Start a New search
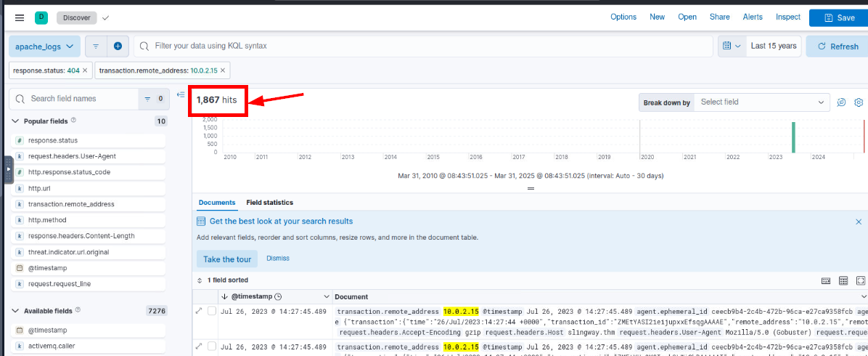 point(657,17)
